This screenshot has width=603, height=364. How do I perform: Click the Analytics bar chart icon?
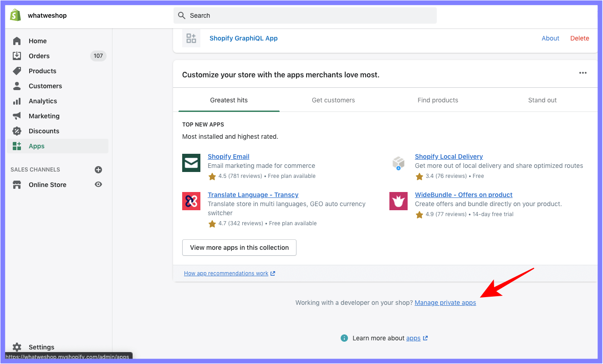(17, 101)
